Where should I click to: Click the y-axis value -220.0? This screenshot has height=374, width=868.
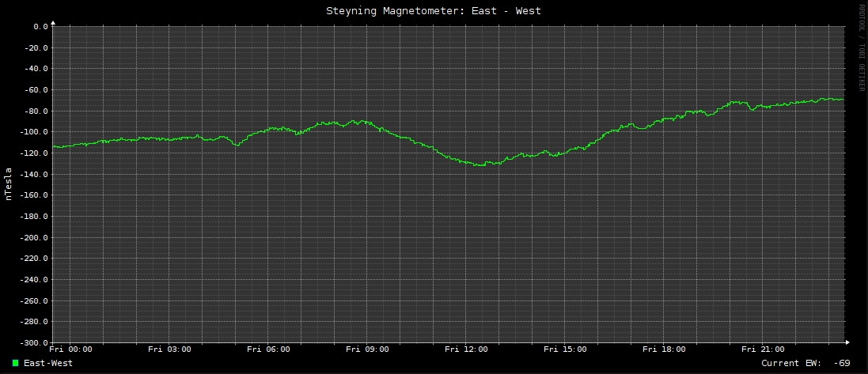tap(33, 259)
